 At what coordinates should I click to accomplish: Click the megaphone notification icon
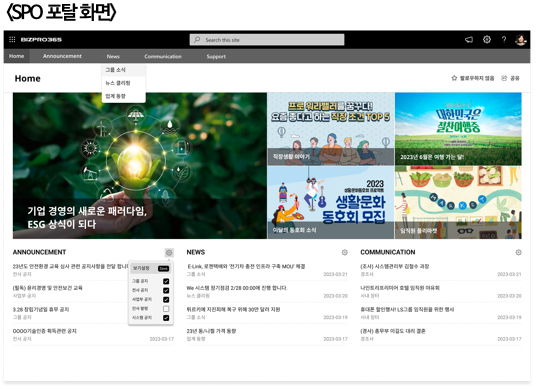470,40
